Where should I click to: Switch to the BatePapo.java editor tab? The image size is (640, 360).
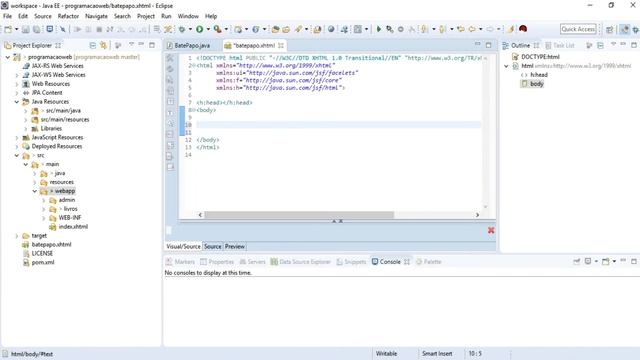pos(192,45)
